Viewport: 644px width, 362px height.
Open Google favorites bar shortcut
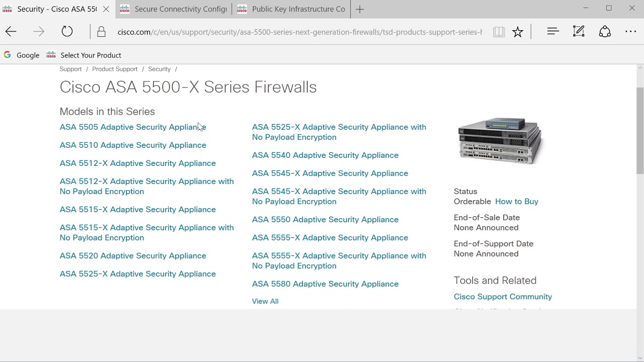(x=21, y=55)
